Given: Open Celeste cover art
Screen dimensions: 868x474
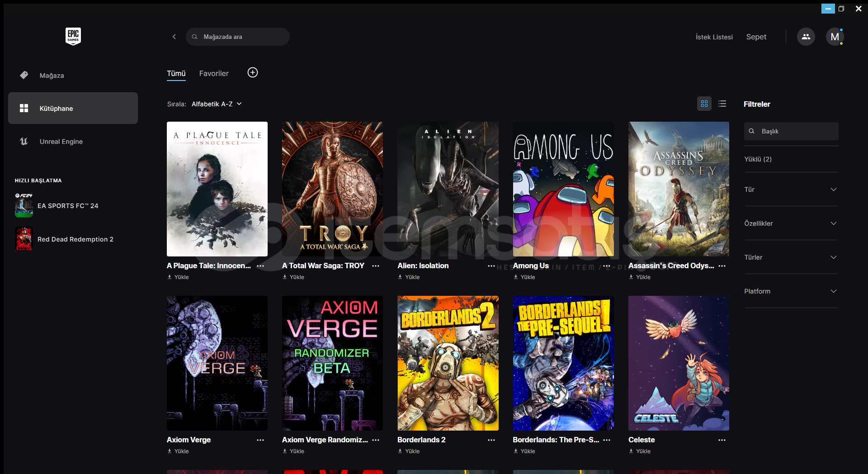Looking at the screenshot, I should click(679, 363).
